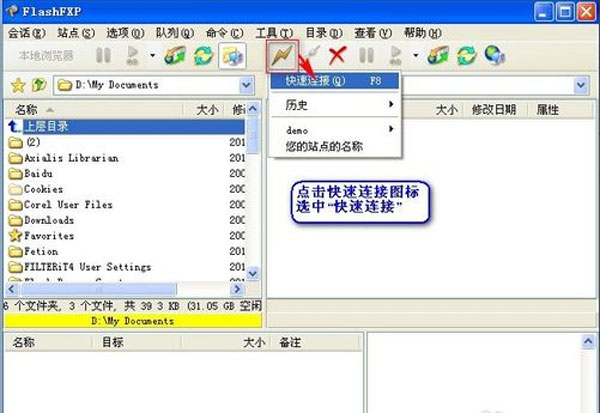The height and width of the screenshot is (413, 600).
Task: Click log pane scroll up arrow
Action: [588, 341]
